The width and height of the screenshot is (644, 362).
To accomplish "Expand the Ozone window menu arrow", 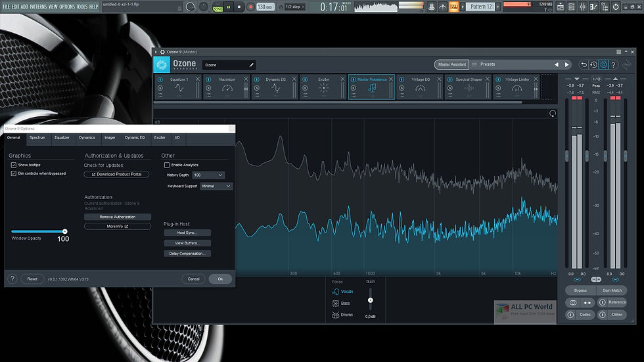I will coord(156,52).
